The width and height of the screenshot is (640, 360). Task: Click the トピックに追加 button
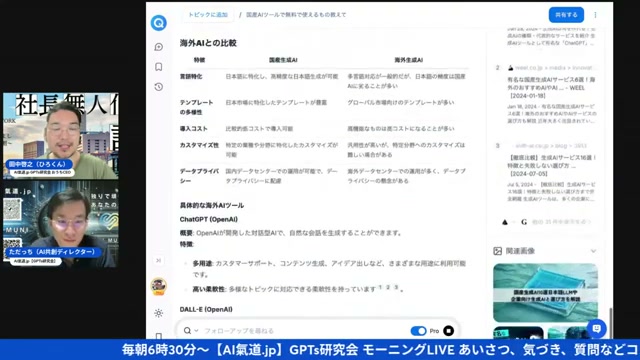click(x=208, y=15)
